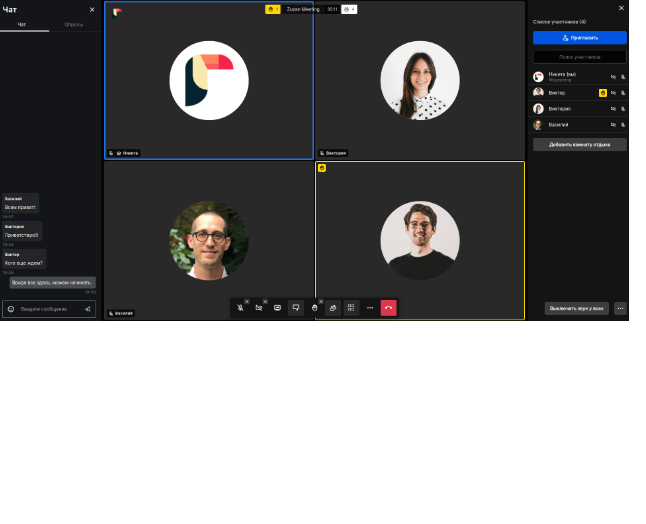Image resolution: width=646 pixels, height=524 pixels.
Task: Click the participants list heading with count (4)
Action: click(x=559, y=22)
